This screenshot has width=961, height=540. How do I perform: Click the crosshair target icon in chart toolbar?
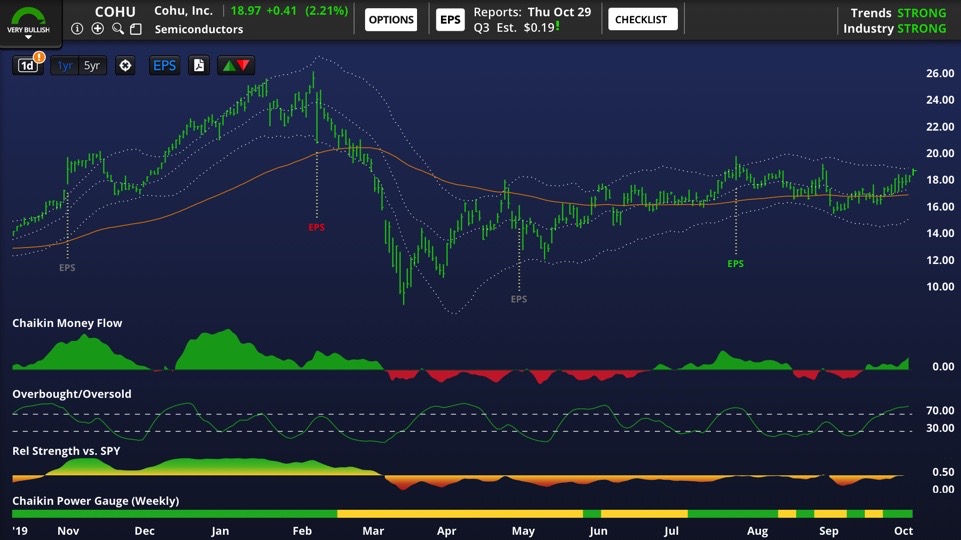(125, 66)
